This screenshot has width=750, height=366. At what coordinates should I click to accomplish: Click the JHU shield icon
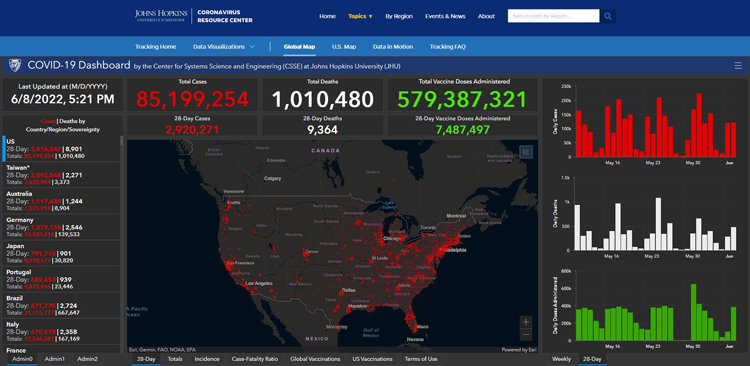click(x=15, y=65)
